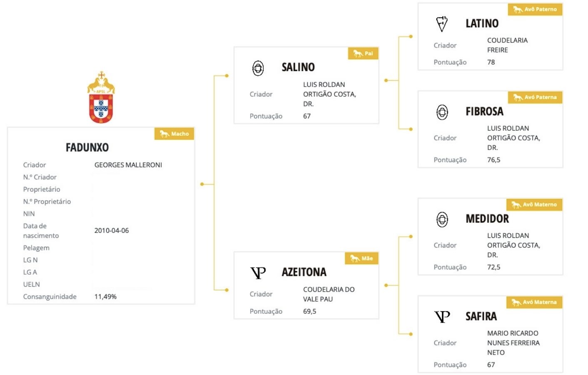Screen dimensions: 588x375
Task: Click Medidor's breeder brand icon
Action: point(442,219)
